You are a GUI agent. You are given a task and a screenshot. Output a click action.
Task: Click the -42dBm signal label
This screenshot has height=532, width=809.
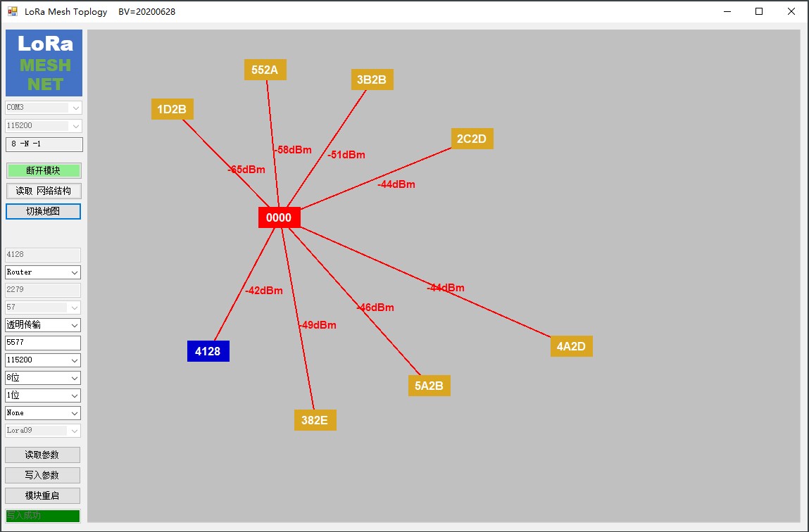coord(263,291)
